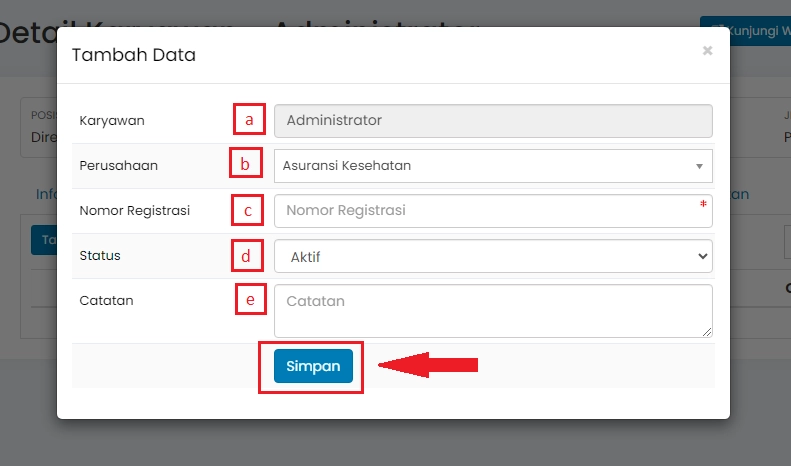Click the red marker labeled b
The image size is (791, 466).
click(244, 163)
